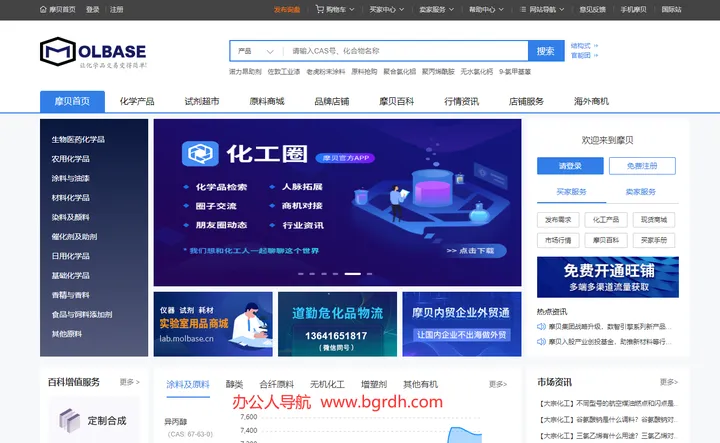Click the last carousel indicator dot
The width and height of the screenshot is (720, 443).
coord(369,274)
